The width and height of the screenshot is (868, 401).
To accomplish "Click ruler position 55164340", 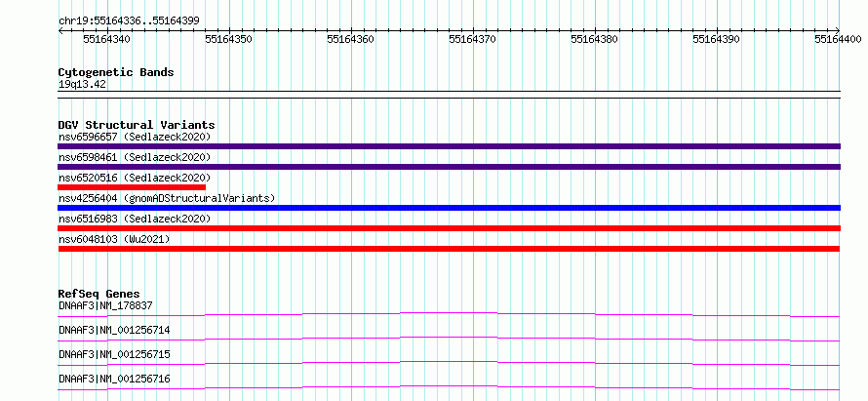I will [107, 39].
